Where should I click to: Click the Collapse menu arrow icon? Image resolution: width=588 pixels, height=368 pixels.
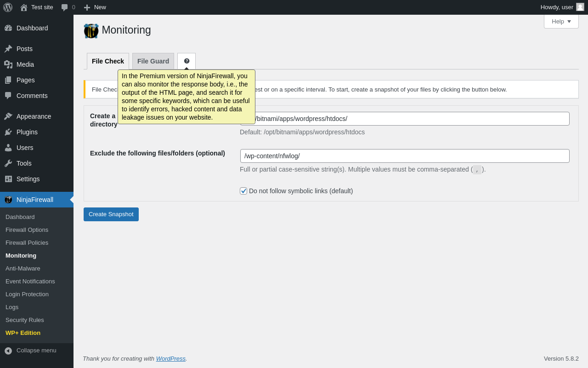8,351
